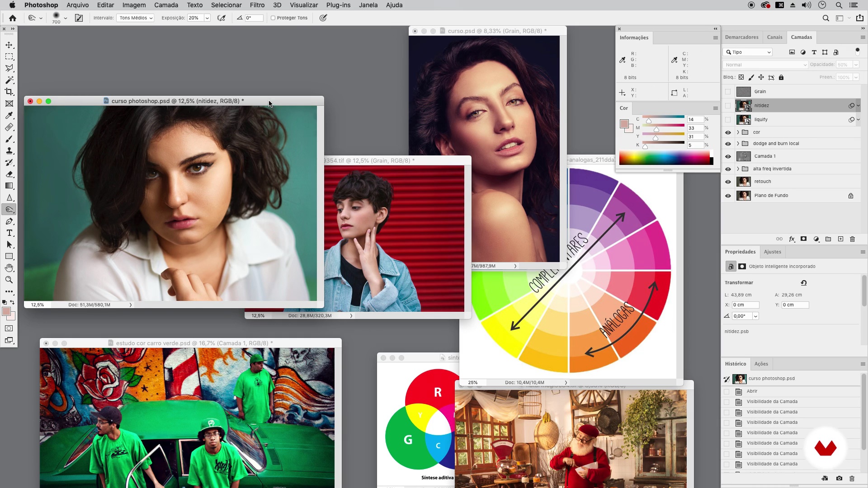Select the Abrir history state
This screenshot has height=488, width=868.
pyautogui.click(x=791, y=391)
